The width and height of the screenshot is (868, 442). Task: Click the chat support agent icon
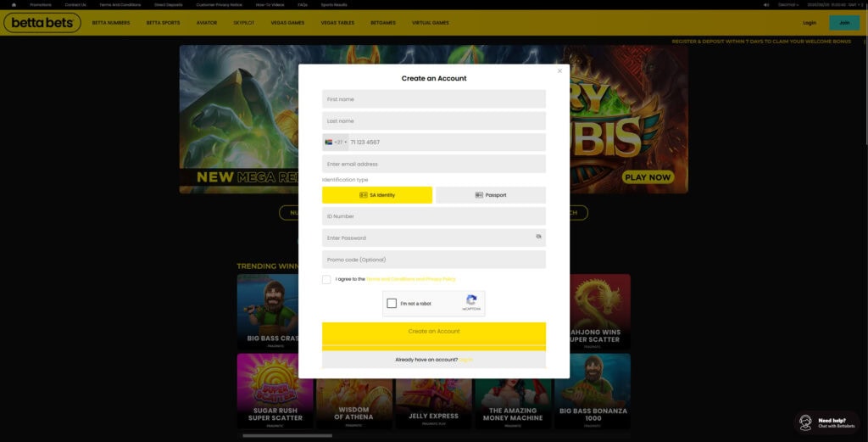click(x=806, y=423)
